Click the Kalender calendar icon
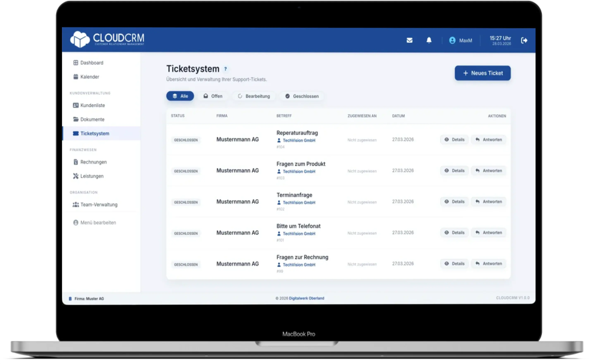Viewport: 589px width, 364px height. tap(76, 77)
